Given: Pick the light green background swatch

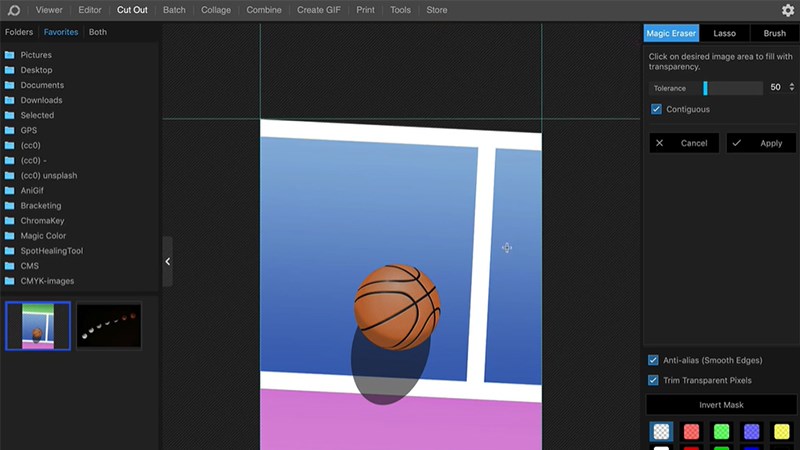Looking at the screenshot, I should coord(721,432).
